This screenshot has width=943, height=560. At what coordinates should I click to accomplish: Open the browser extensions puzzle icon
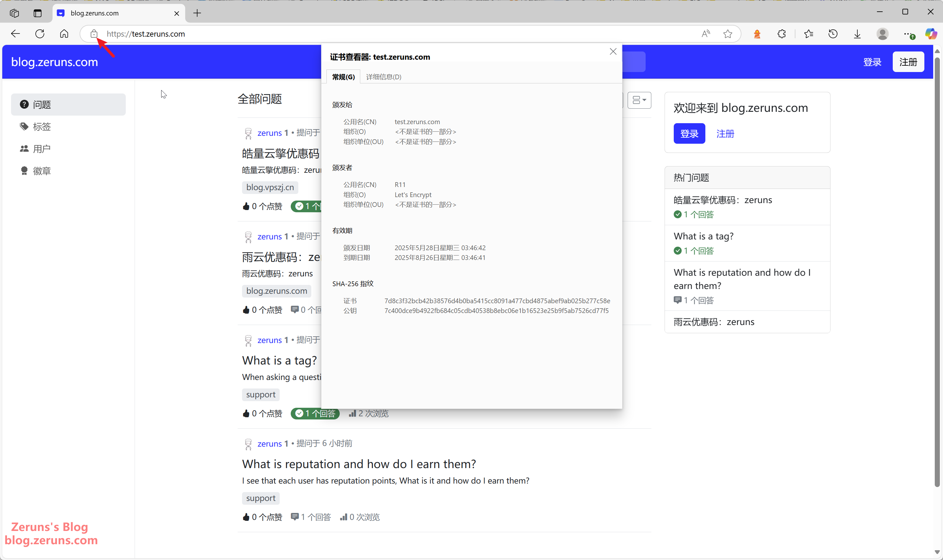(782, 34)
